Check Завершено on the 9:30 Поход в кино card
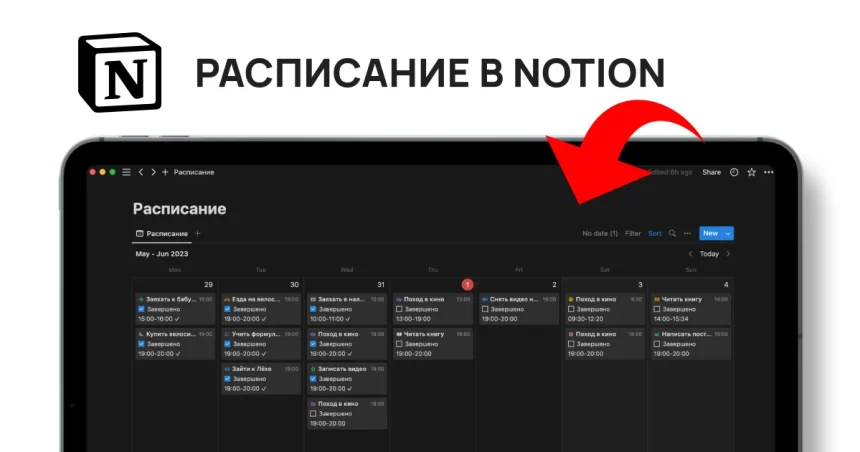The height and width of the screenshot is (452, 860). (x=571, y=309)
